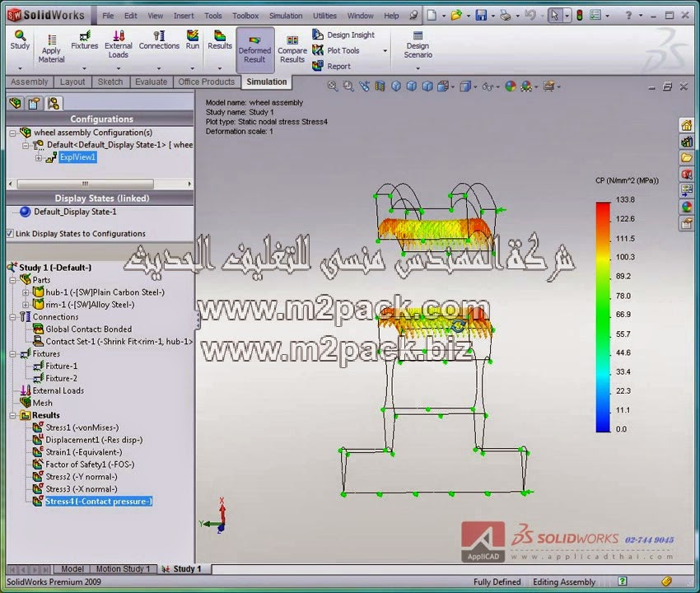Click the Section View icon in the view toolbar
This screenshot has height=593, width=700.
(380, 86)
